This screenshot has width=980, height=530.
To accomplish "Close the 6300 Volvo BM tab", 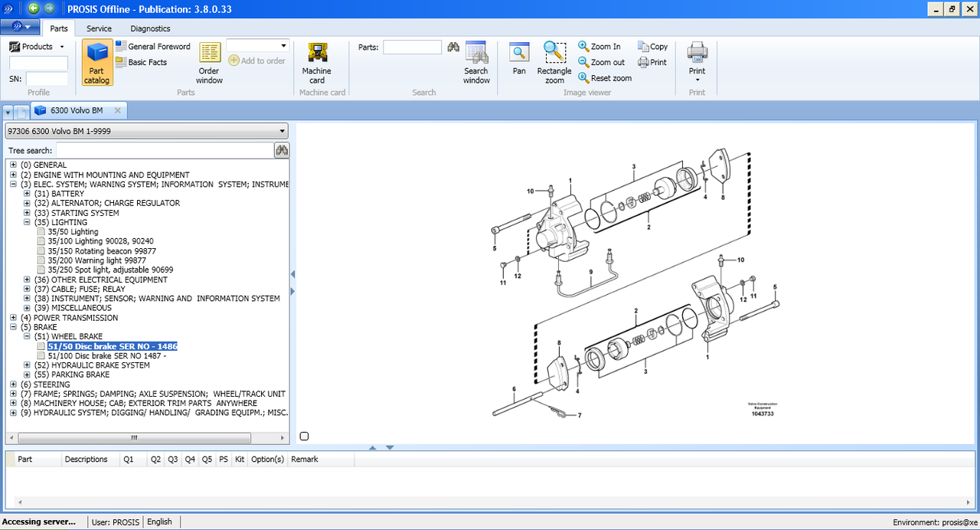I will (x=117, y=110).
